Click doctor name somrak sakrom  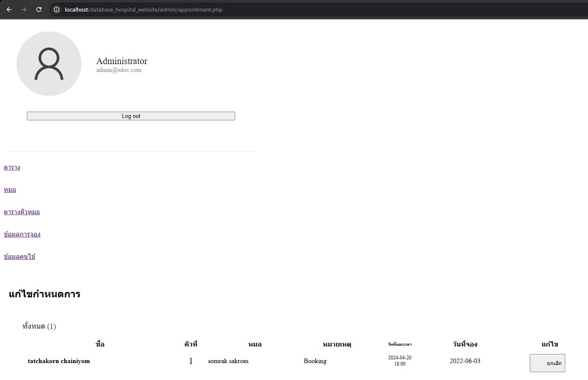click(228, 361)
